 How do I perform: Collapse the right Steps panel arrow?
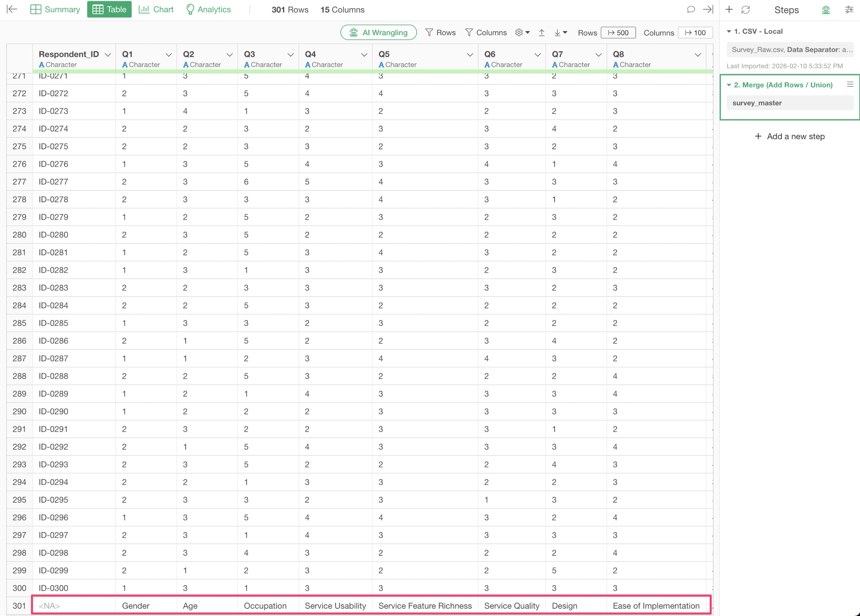(x=708, y=9)
